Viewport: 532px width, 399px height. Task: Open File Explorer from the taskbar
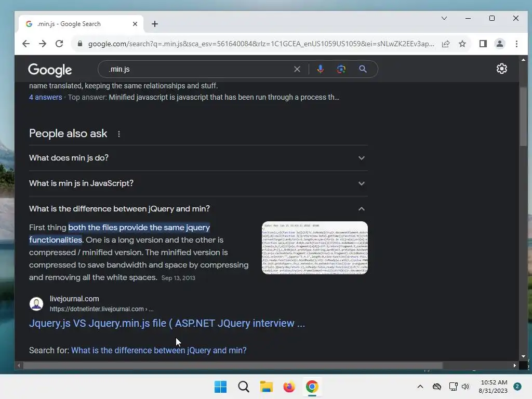pos(267,387)
